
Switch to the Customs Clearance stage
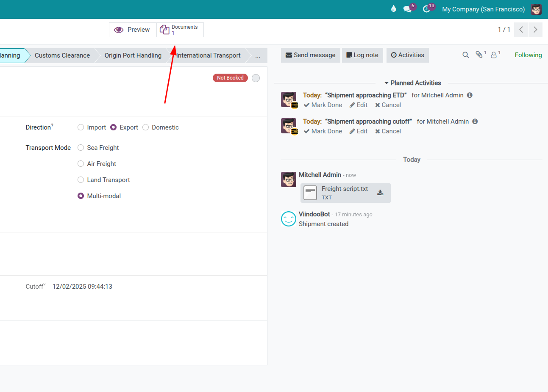[62, 55]
